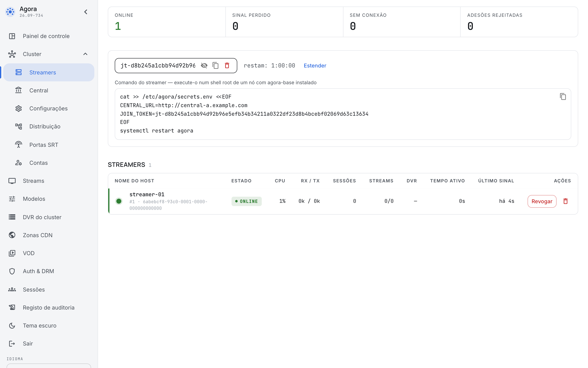Click the ONLINE status badge of streamer-01
This screenshot has width=588, height=368.
[247, 201]
